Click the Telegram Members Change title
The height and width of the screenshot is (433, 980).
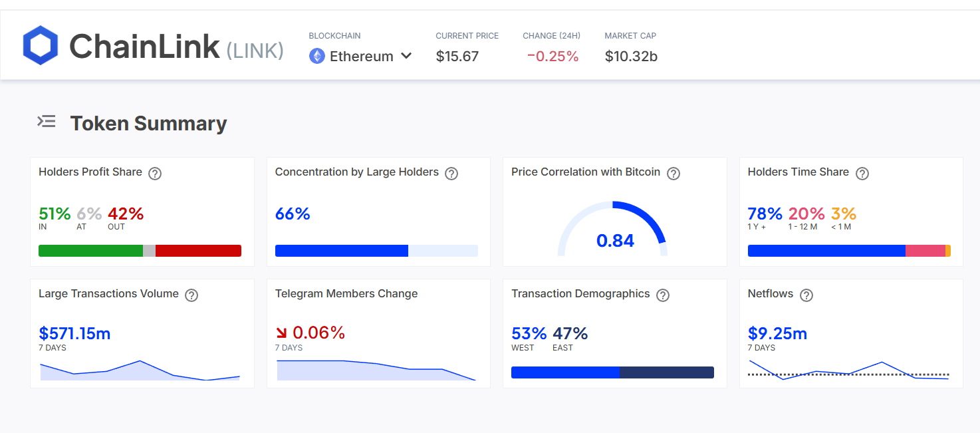point(346,294)
